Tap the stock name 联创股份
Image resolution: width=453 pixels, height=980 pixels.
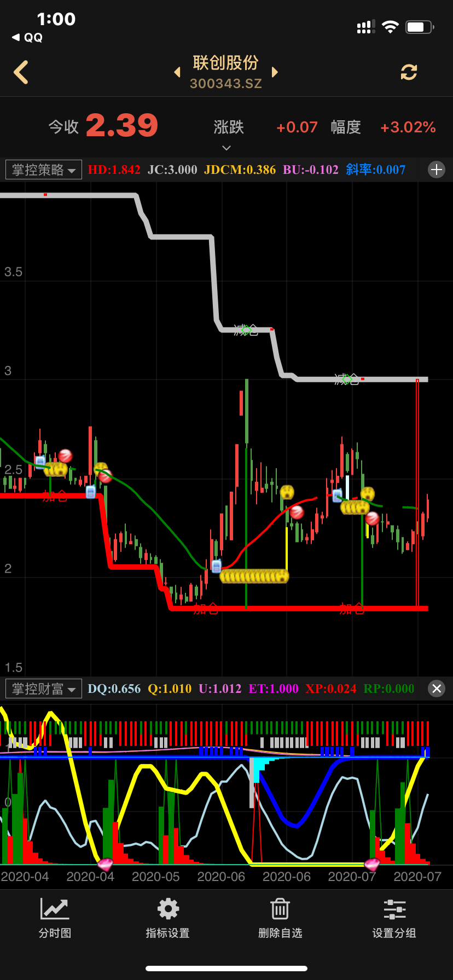pos(225,63)
